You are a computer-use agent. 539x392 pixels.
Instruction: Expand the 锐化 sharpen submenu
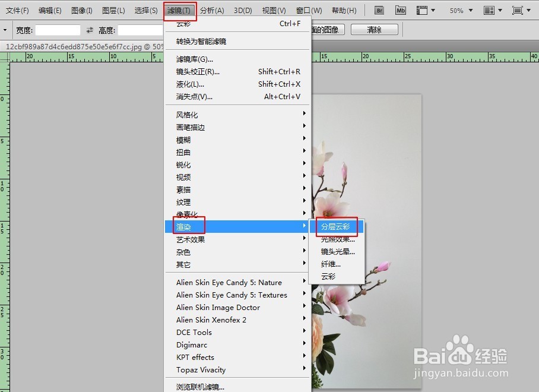tap(237, 165)
